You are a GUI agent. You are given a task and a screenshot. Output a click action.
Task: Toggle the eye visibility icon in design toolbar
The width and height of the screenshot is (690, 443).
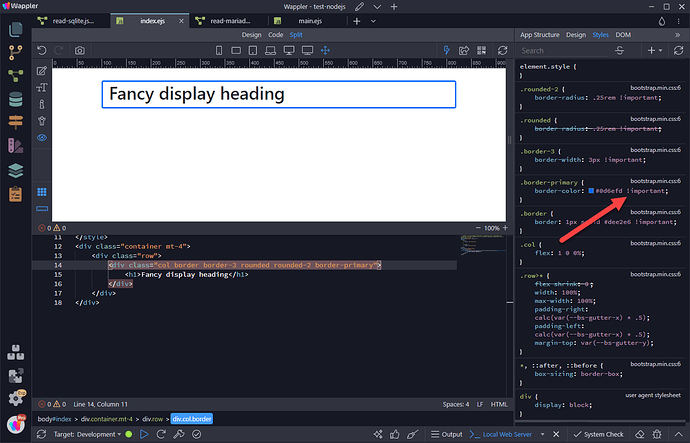(x=42, y=138)
